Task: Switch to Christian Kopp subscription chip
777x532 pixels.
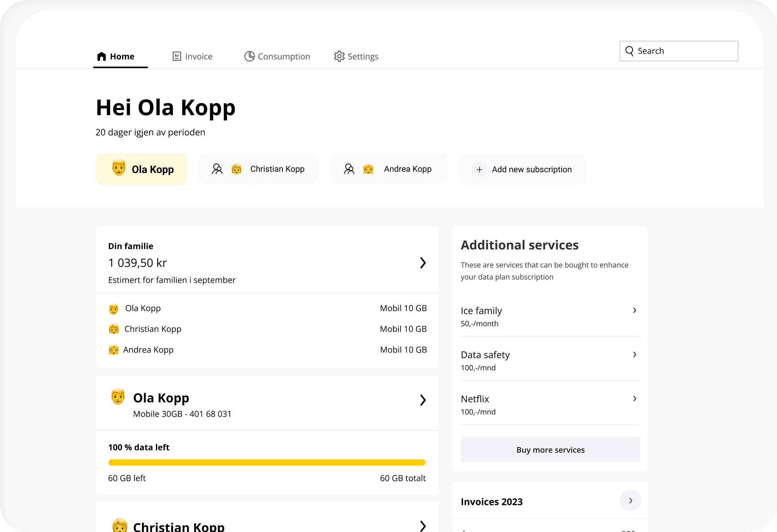Action: (277, 169)
